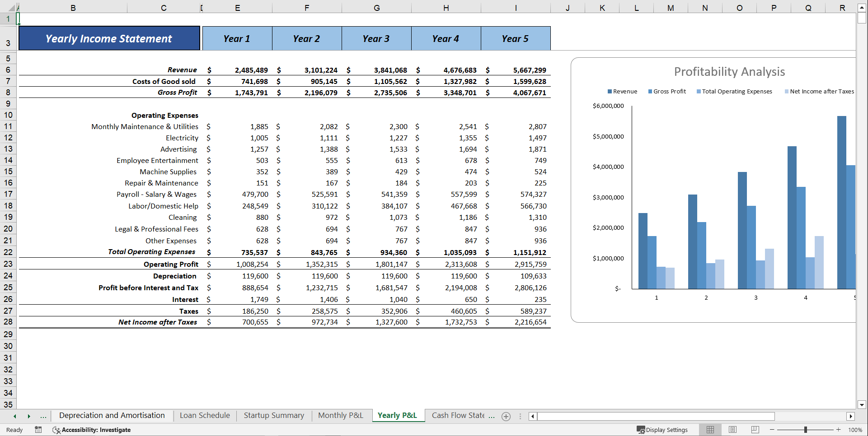Select the Year 3 header cell
The image size is (868, 436).
pos(376,38)
